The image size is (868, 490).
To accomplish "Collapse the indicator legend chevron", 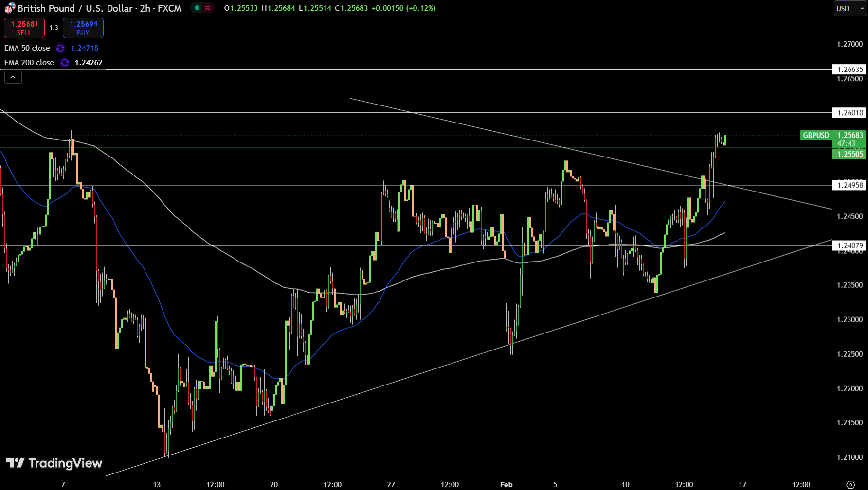I will (x=13, y=77).
